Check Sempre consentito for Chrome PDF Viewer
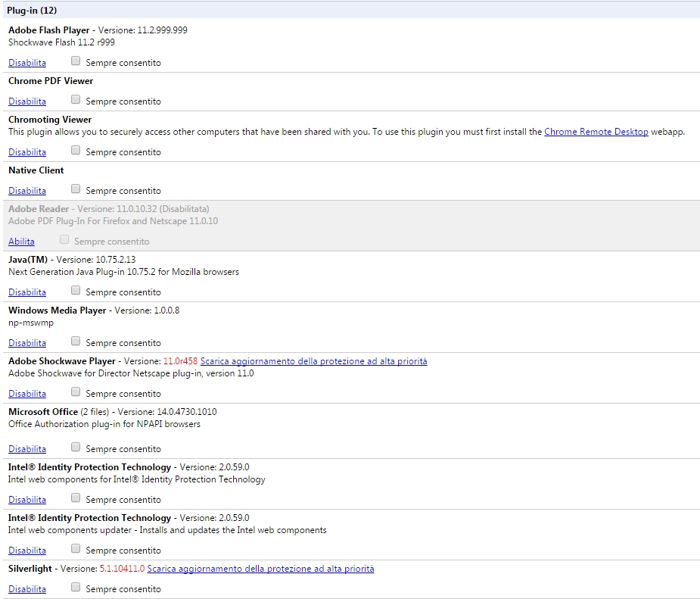700x599 pixels. (x=76, y=99)
